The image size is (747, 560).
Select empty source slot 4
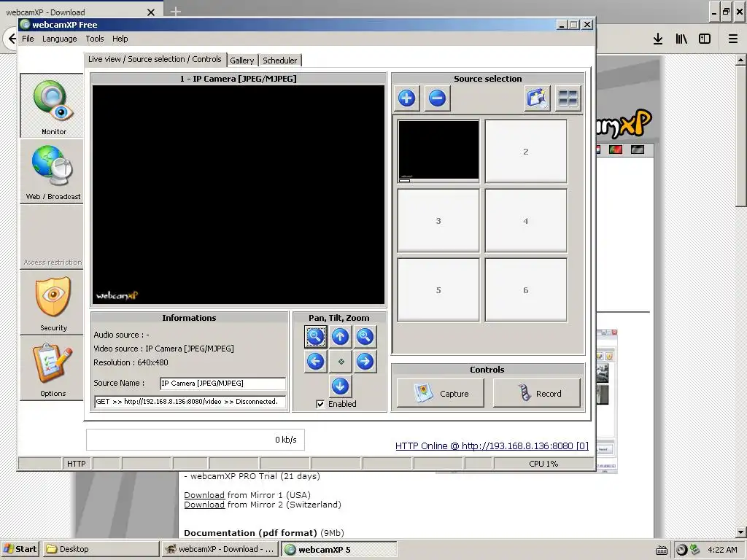pyautogui.click(x=526, y=220)
